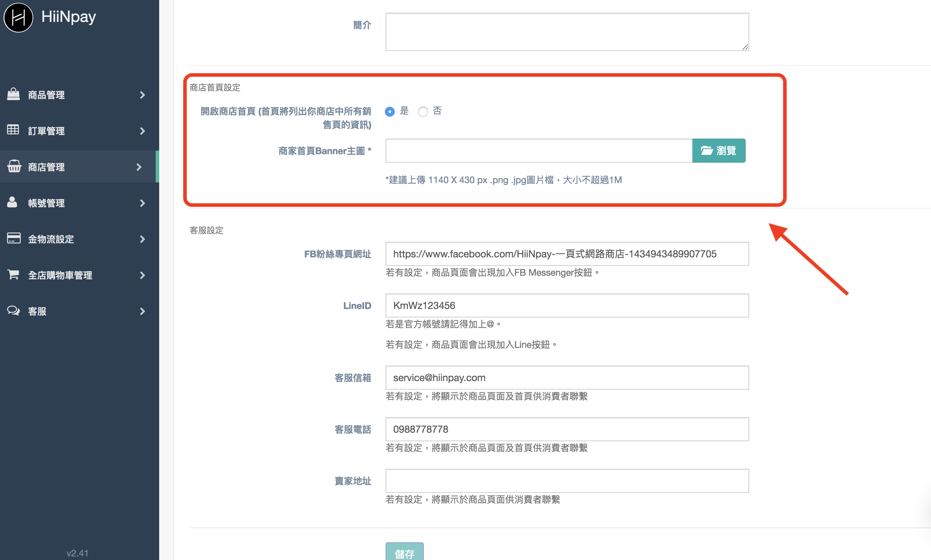
Task: Click the v2.41 version text
Action: click(77, 553)
